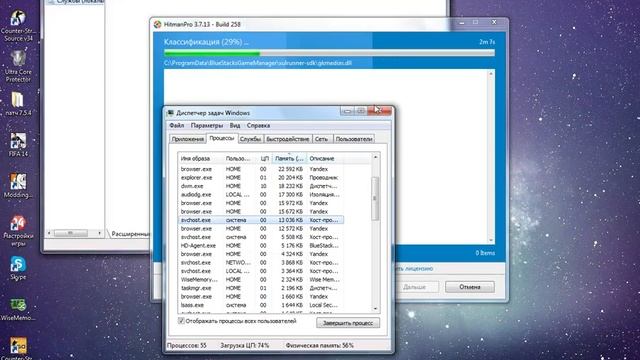Toggle Отображать процессы всех пользователей checkbox

click(x=181, y=321)
